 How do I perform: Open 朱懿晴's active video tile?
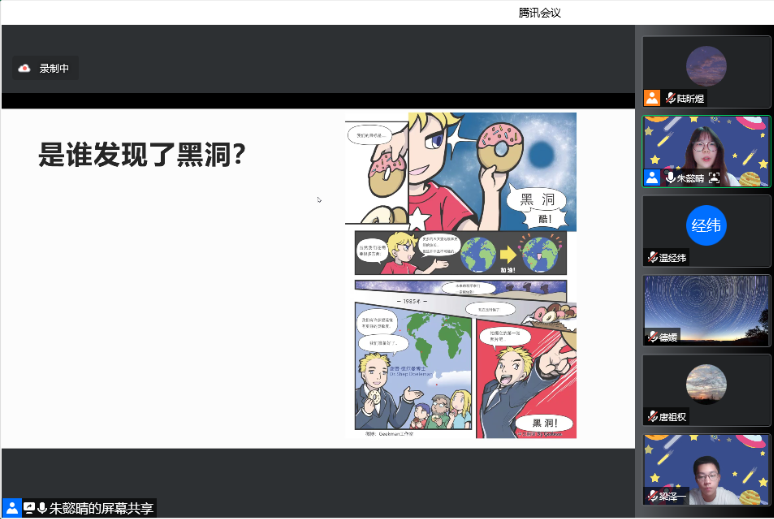[706, 152]
